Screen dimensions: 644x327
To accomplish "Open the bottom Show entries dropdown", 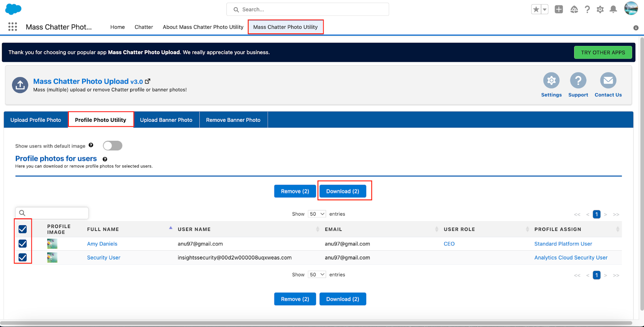I will tap(317, 275).
